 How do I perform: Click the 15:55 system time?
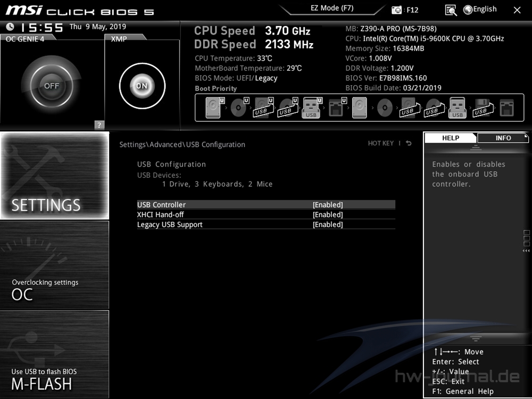pyautogui.click(x=41, y=27)
